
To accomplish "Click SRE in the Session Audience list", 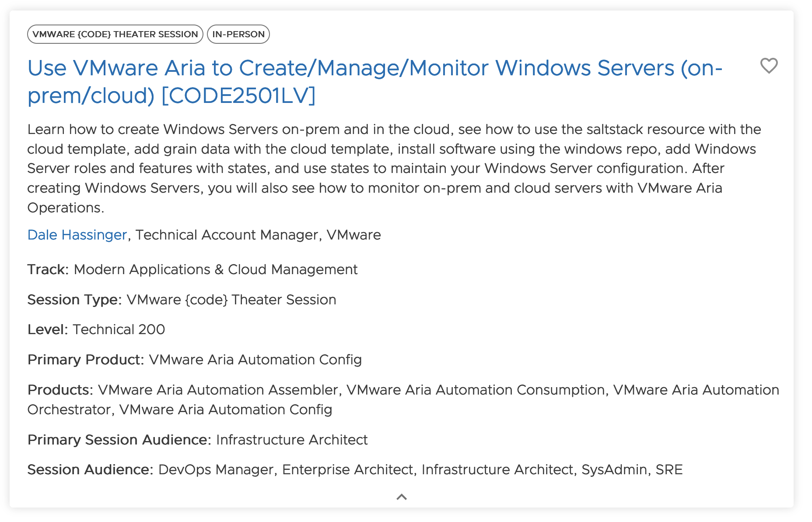I will [669, 469].
